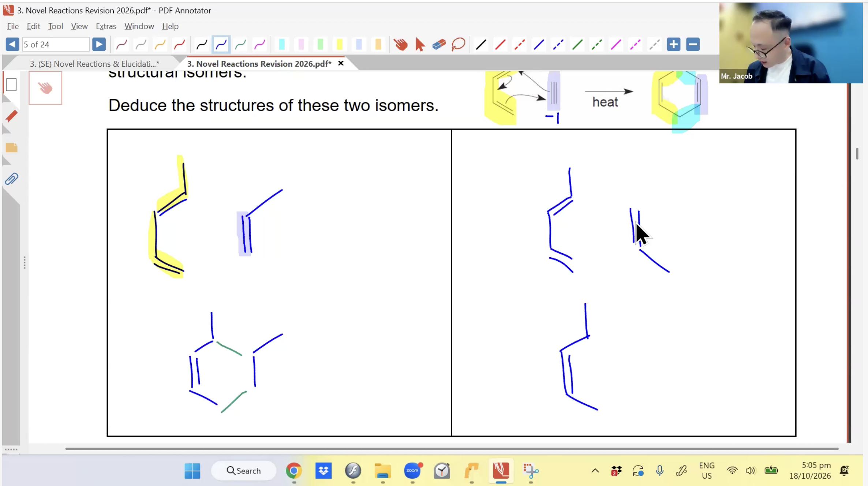Open the attachments paperclip sidebar panel

[11, 179]
